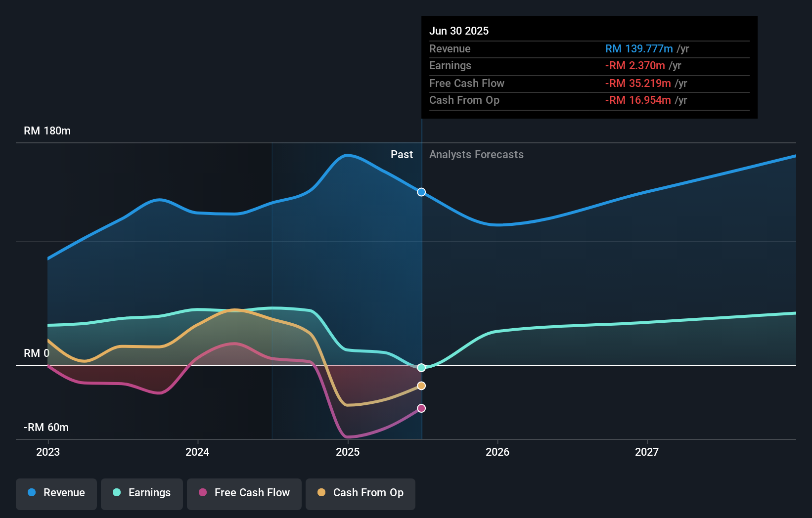Open the Analysts Forecasts section

tap(476, 155)
